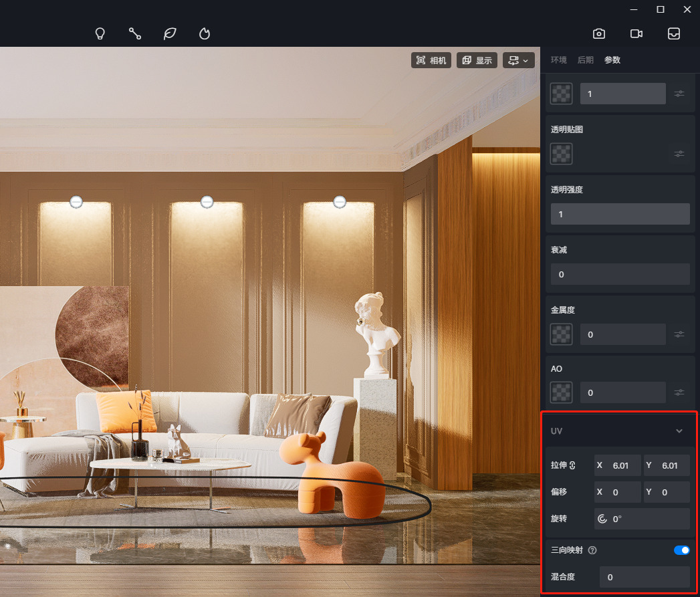The height and width of the screenshot is (597, 700).
Task: Switch to the 环境 tab
Action: (558, 60)
